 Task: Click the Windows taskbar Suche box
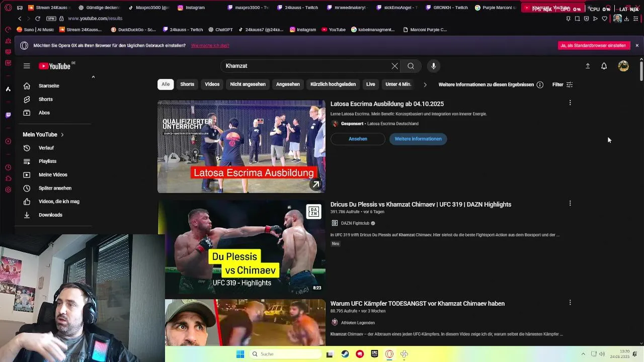click(285, 354)
